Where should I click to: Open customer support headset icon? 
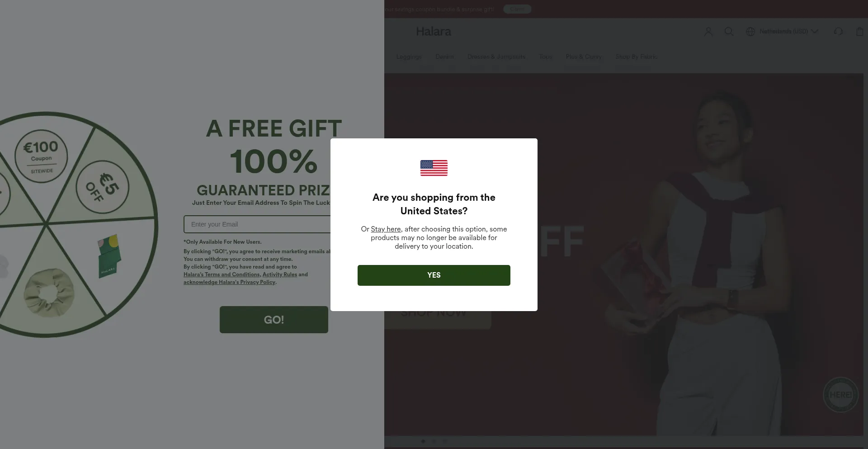click(838, 32)
